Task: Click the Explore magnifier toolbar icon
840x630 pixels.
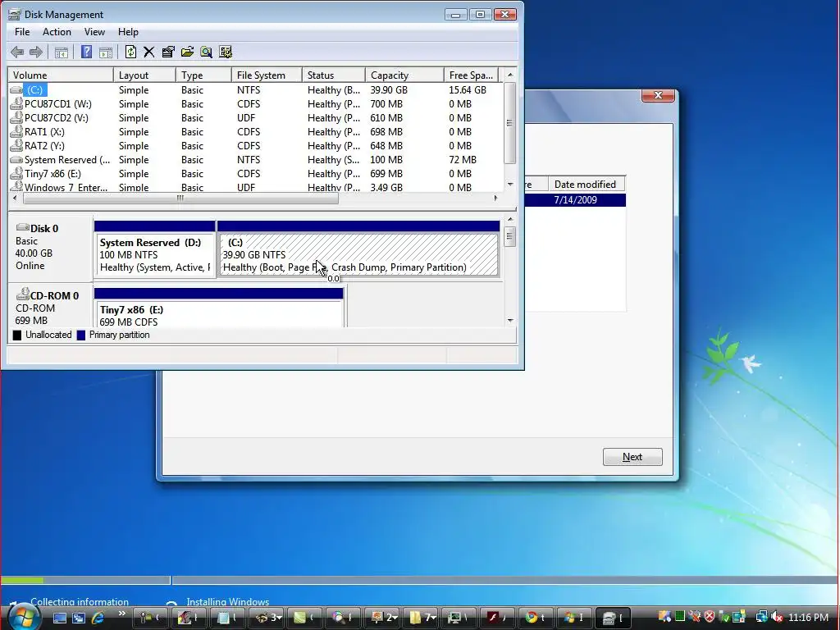Action: 206,52
